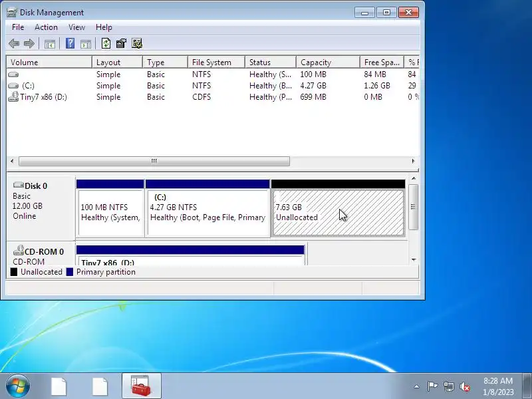Sort by the Capacity column header
This screenshot has width=532, height=399.
[x=328, y=63]
